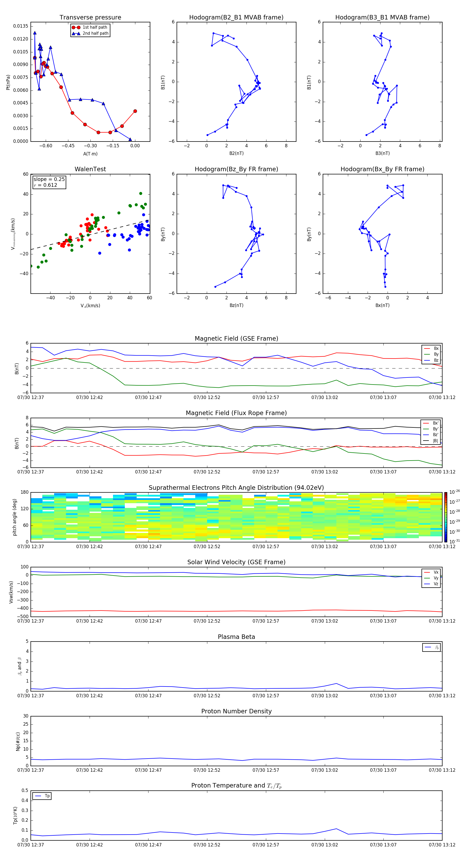This screenshot has width=473, height=868.
Task: Click the 'Plasma Beta' plot title
Action: click(x=236, y=637)
